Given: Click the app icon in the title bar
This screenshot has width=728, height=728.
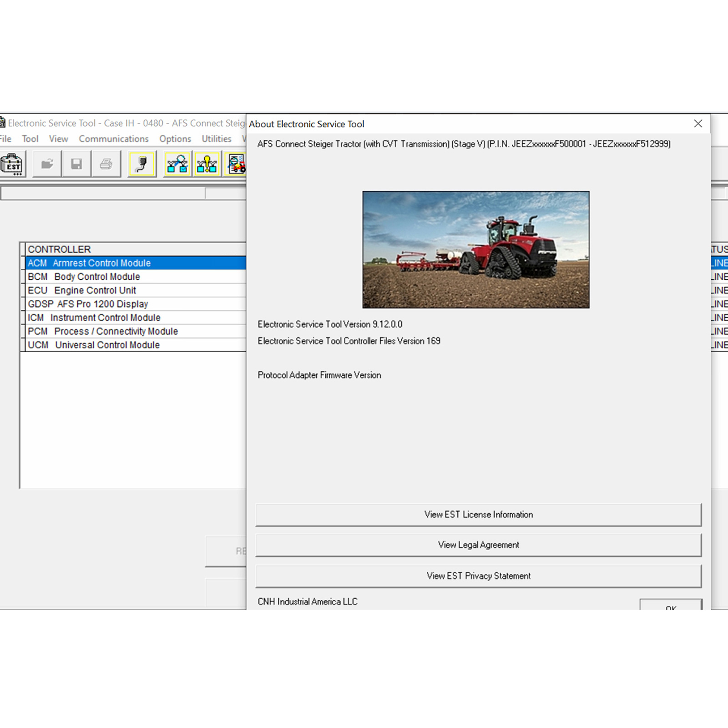Looking at the screenshot, I should pyautogui.click(x=2, y=123).
